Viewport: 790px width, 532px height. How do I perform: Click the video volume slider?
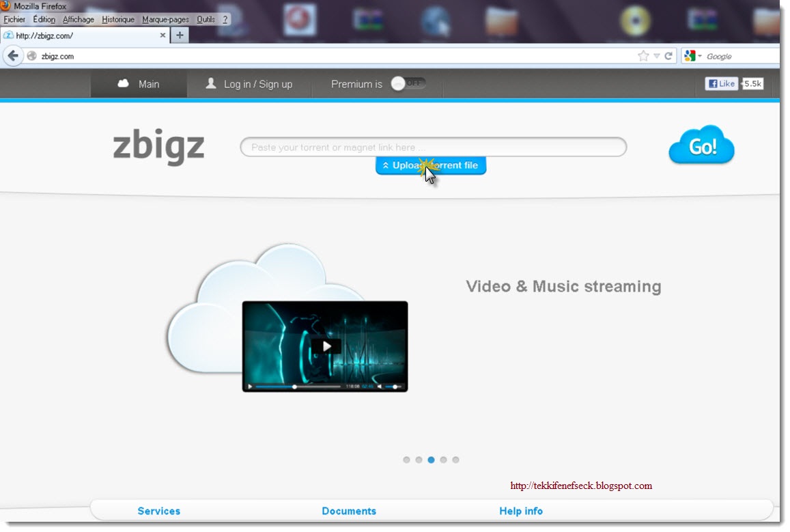click(394, 387)
